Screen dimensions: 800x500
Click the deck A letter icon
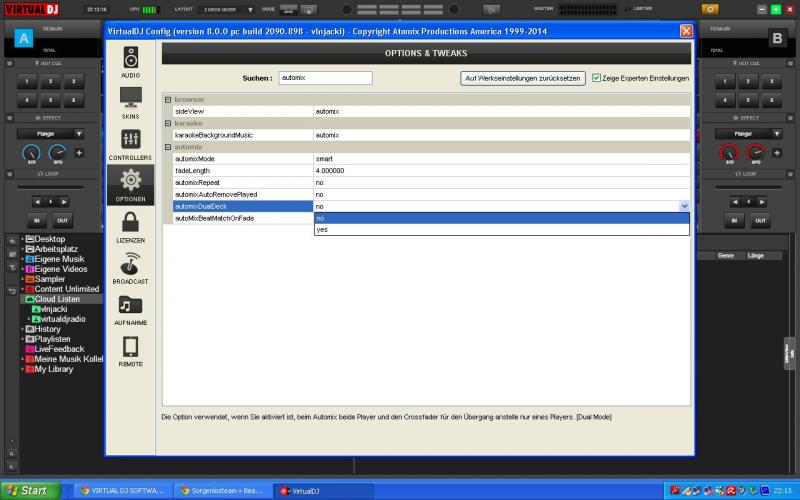23,38
